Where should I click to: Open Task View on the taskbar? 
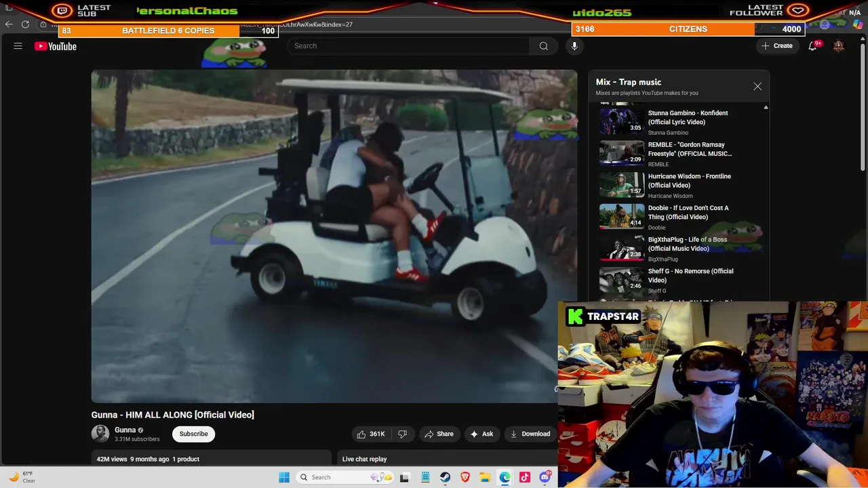point(404,477)
